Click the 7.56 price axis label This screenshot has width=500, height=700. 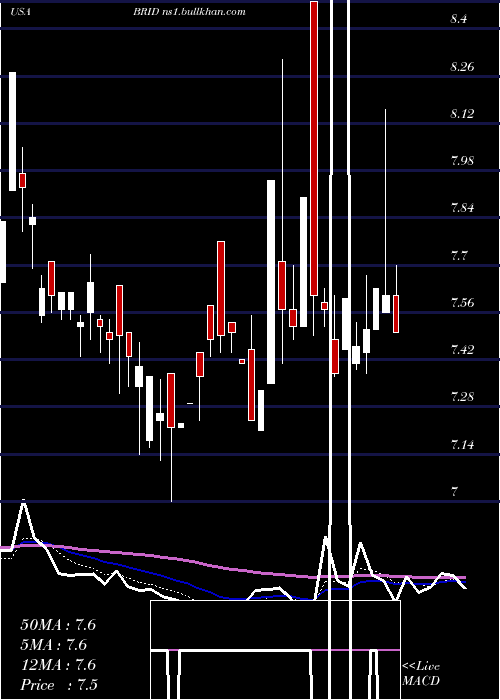(x=462, y=302)
